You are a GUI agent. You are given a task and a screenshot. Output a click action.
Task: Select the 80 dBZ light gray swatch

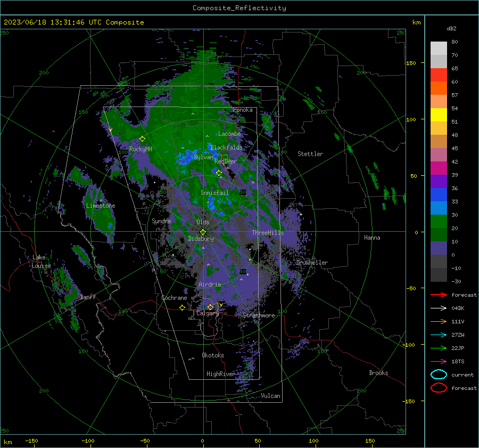click(439, 48)
